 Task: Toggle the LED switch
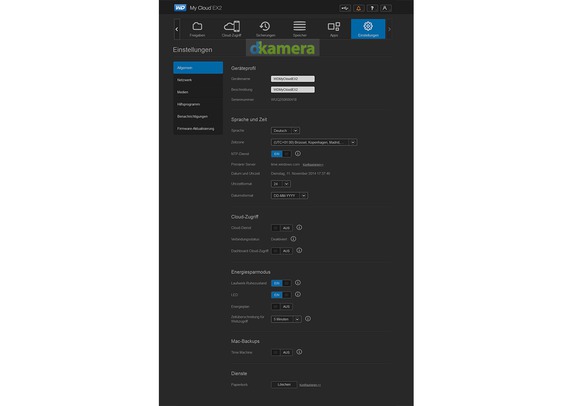coord(281,295)
